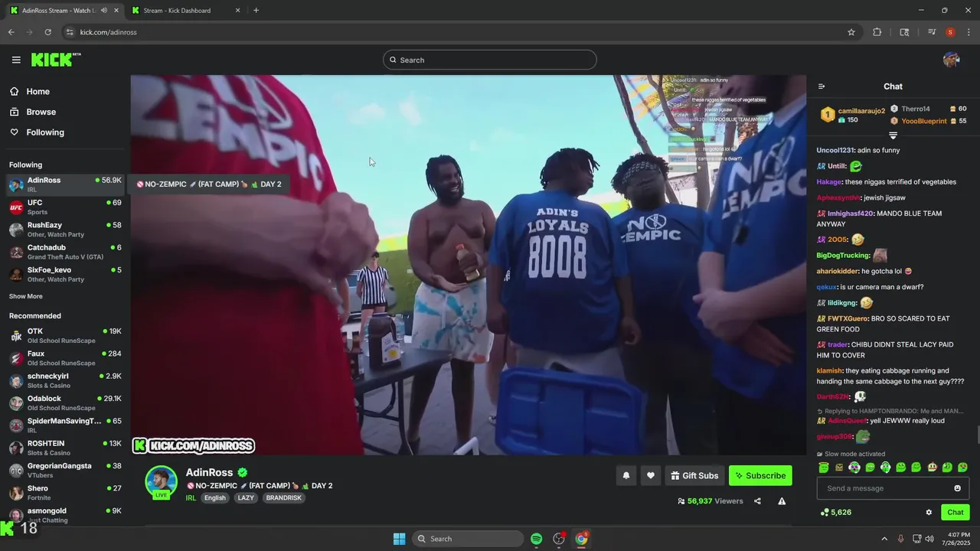This screenshot has height=551, width=980.
Task: Bookmark this page with star icon
Action: [x=851, y=32]
